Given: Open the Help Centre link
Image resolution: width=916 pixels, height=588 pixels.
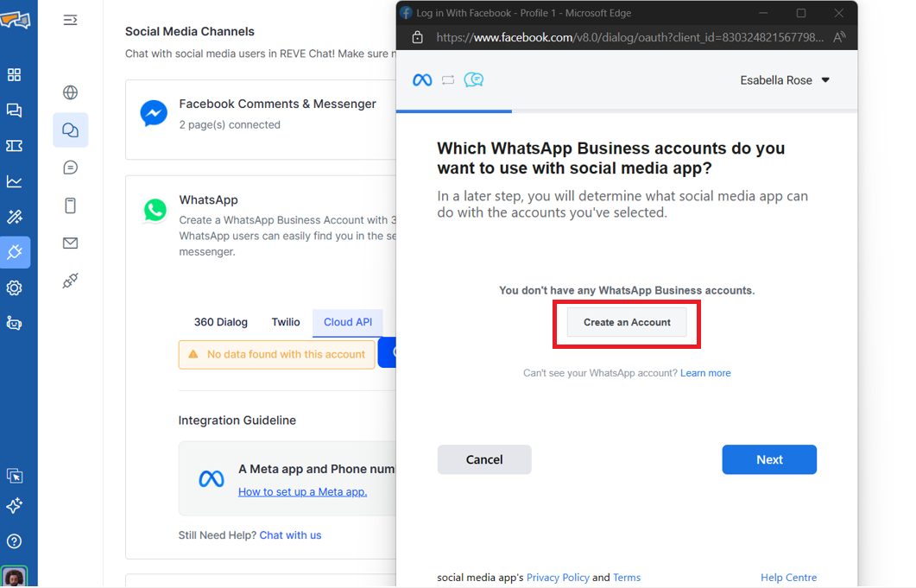Looking at the screenshot, I should click(788, 578).
